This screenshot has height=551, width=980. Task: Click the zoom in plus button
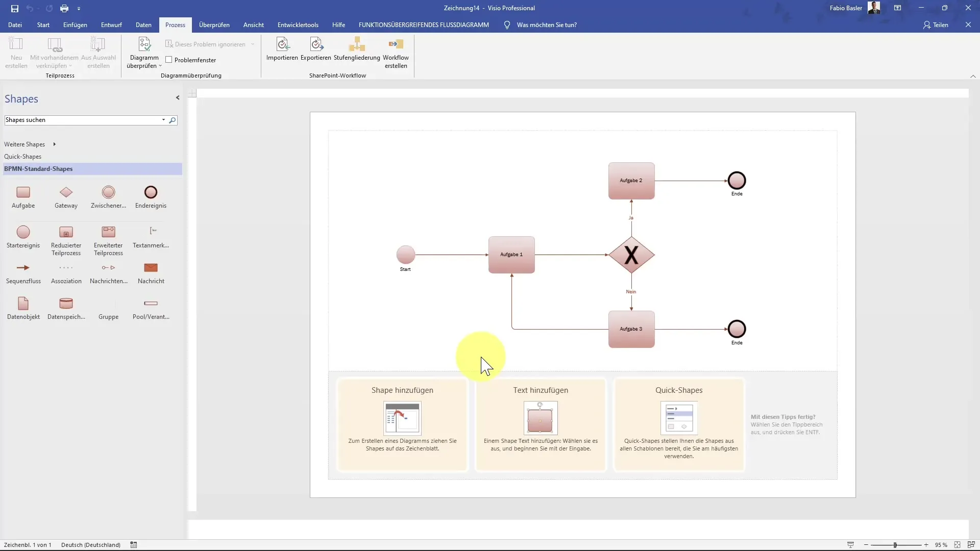[926, 545]
